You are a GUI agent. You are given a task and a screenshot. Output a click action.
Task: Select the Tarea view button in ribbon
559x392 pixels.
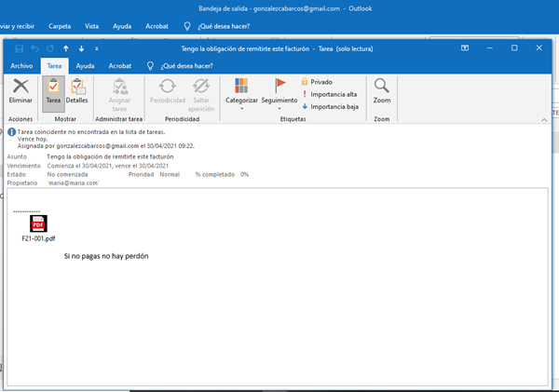(x=54, y=91)
